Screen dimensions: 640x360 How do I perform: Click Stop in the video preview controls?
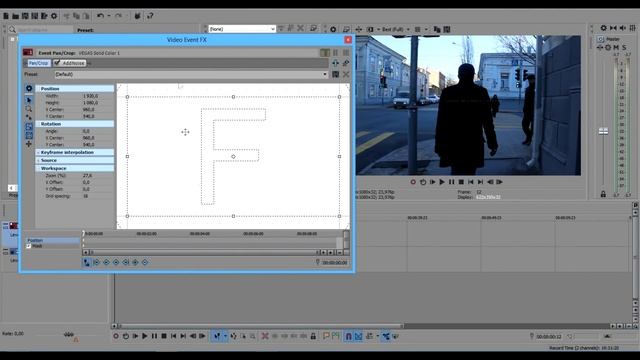point(461,182)
